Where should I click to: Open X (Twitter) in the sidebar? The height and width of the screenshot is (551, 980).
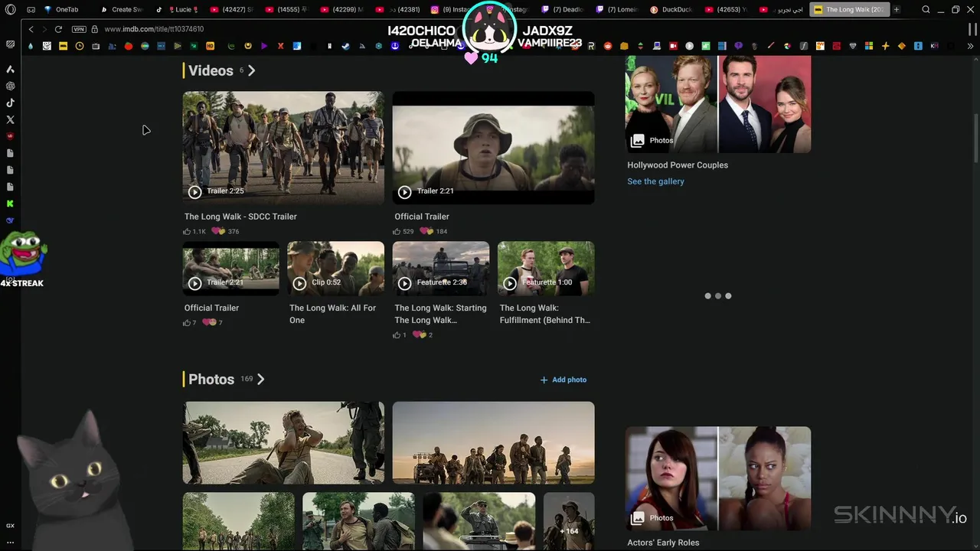(x=10, y=119)
